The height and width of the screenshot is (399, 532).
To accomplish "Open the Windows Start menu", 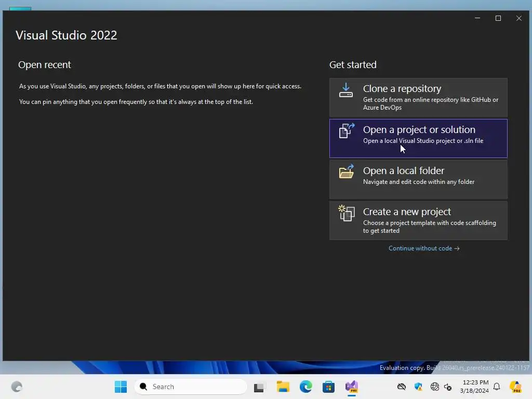I will pyautogui.click(x=121, y=387).
